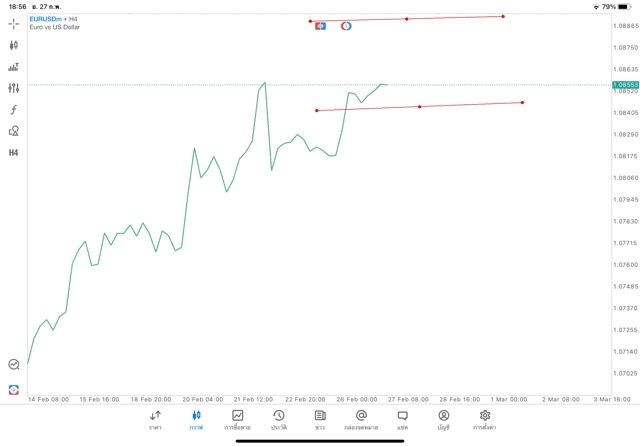
Task: Change chart type via candlestick icon
Action: click(x=14, y=45)
